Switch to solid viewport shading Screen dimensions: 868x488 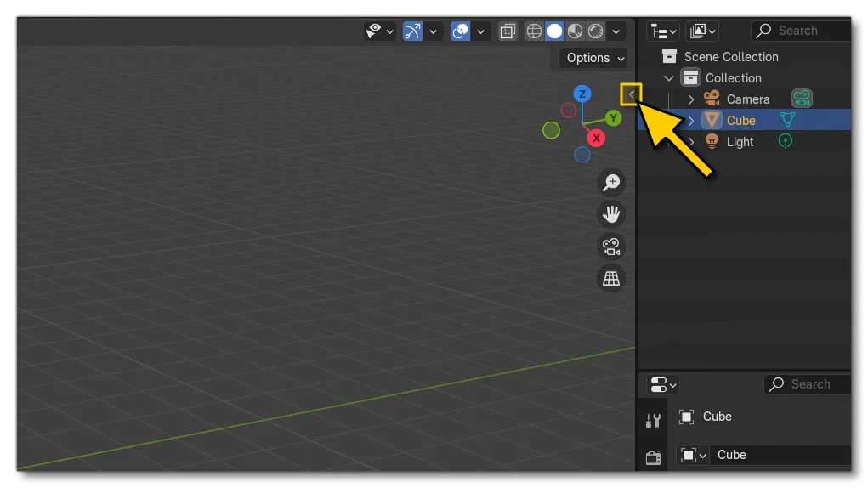(x=554, y=31)
